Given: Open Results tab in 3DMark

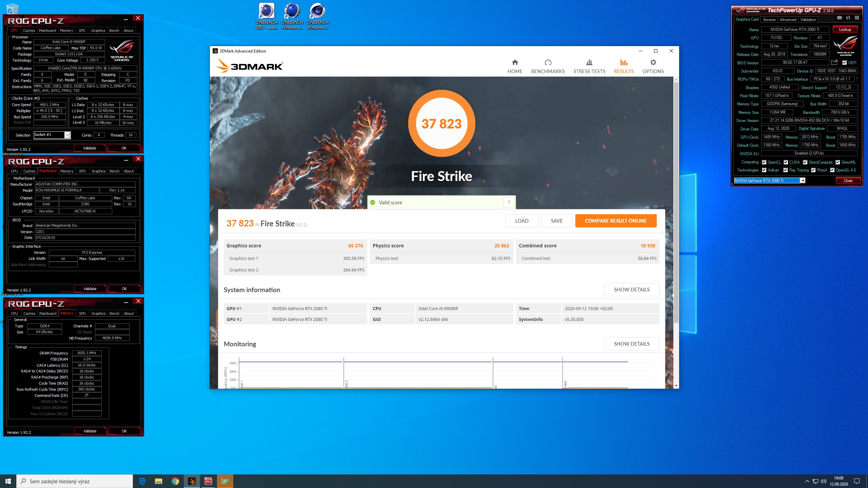Looking at the screenshot, I should coord(624,66).
